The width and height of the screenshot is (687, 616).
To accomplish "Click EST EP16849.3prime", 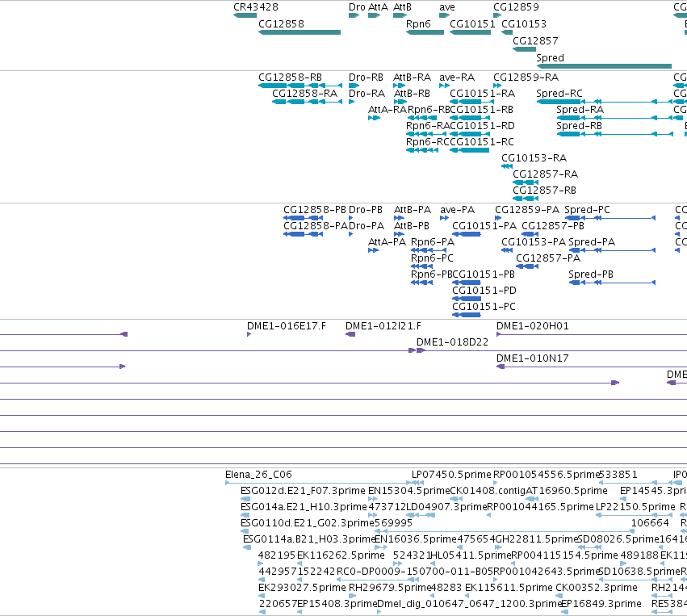I will tap(563, 612).
